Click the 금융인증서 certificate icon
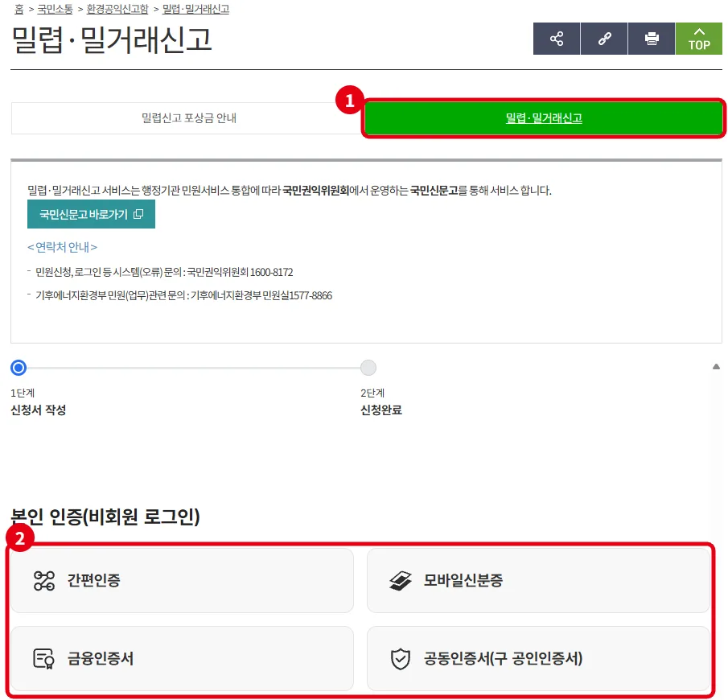 coord(44,659)
